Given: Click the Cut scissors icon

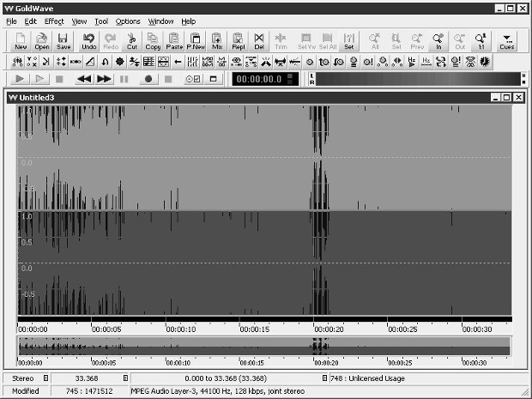Looking at the screenshot, I should click(131, 41).
